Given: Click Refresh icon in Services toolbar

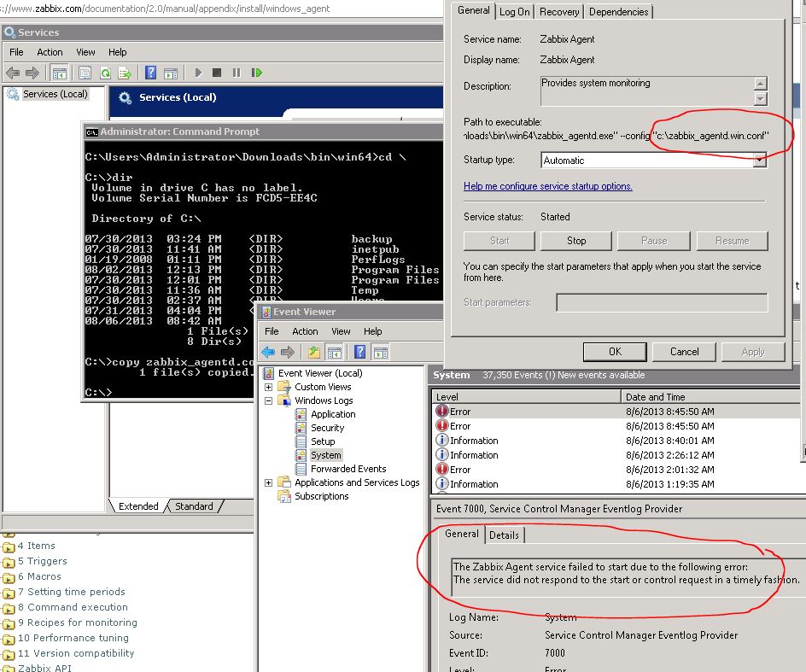Looking at the screenshot, I should point(105,73).
